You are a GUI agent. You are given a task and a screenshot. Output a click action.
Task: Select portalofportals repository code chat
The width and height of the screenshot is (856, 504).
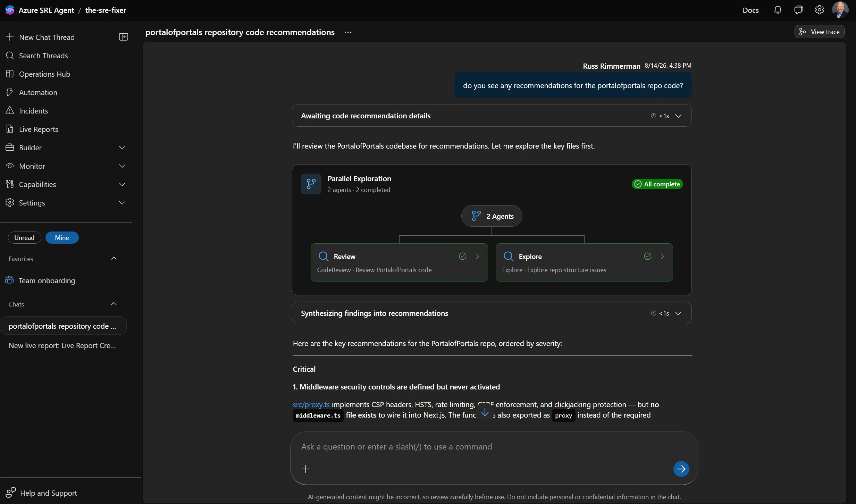pyautogui.click(x=63, y=326)
